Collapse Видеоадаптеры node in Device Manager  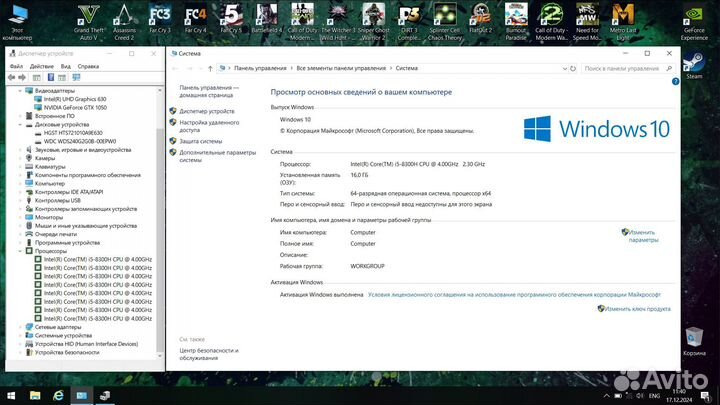[x=20, y=91]
